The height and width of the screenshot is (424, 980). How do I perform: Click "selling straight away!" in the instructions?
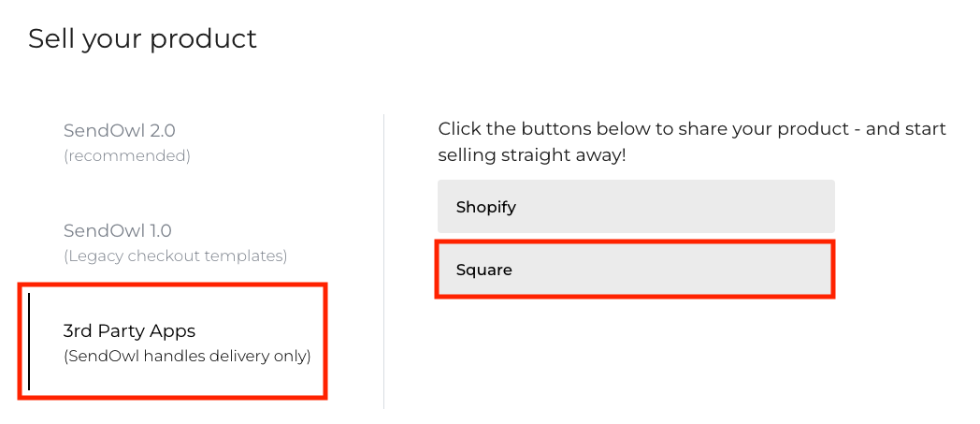(x=531, y=154)
